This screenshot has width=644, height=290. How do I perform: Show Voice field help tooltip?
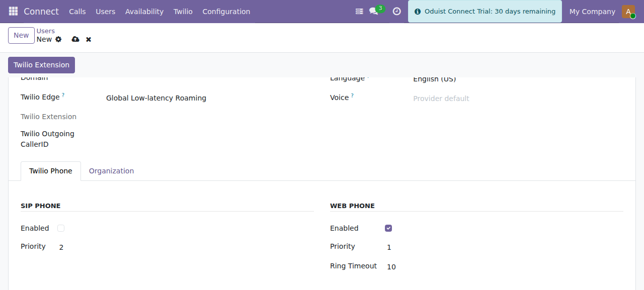(352, 95)
